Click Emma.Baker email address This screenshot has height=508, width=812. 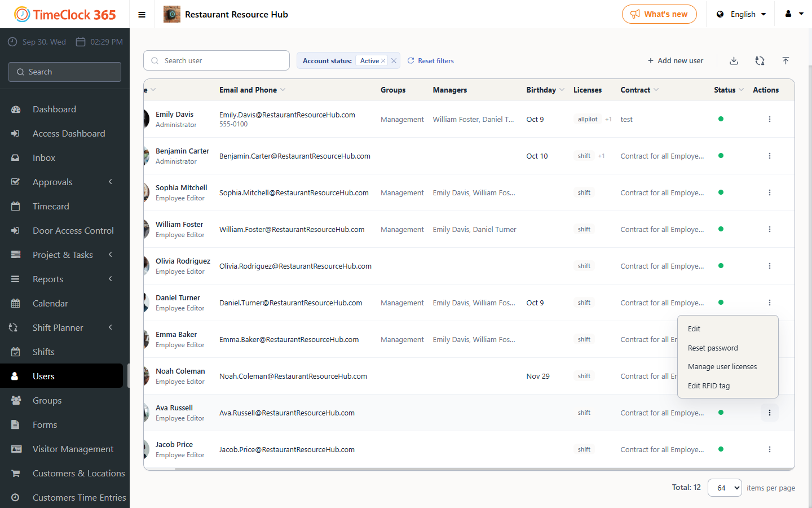point(289,339)
